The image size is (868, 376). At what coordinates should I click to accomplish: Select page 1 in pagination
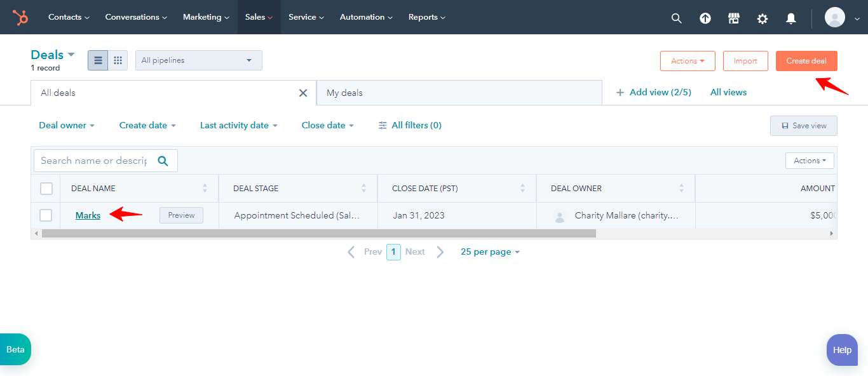(393, 252)
